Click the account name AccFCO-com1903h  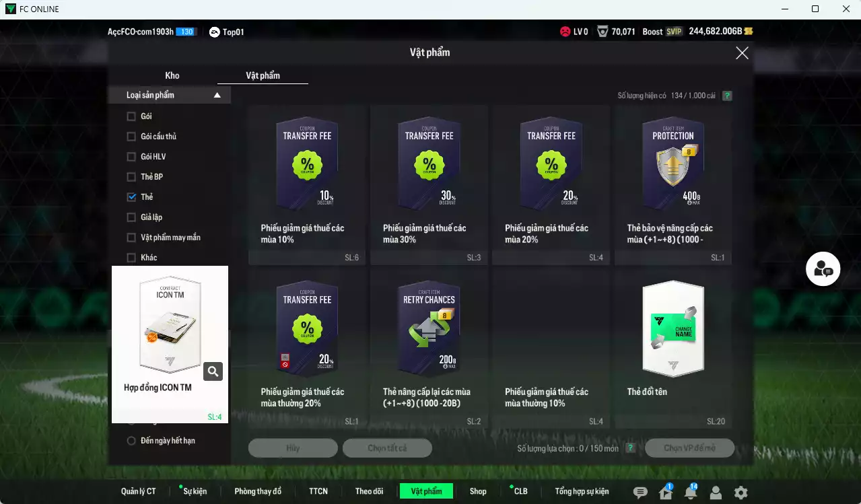click(x=141, y=32)
